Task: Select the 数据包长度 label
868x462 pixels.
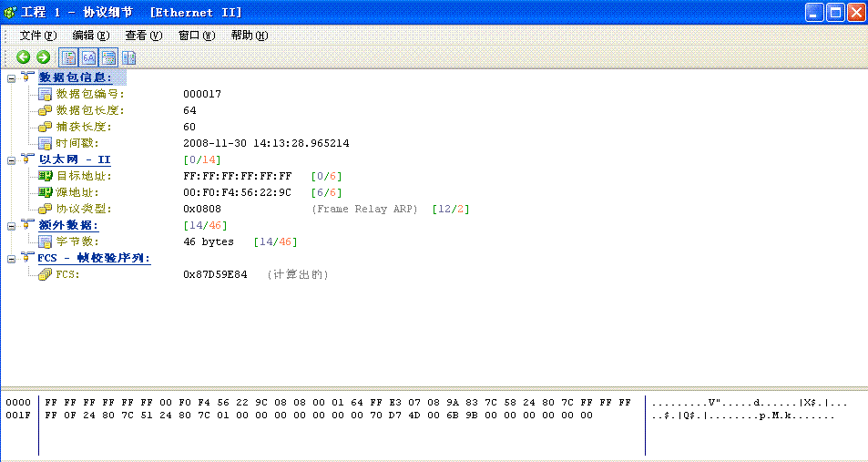Action: pos(90,111)
